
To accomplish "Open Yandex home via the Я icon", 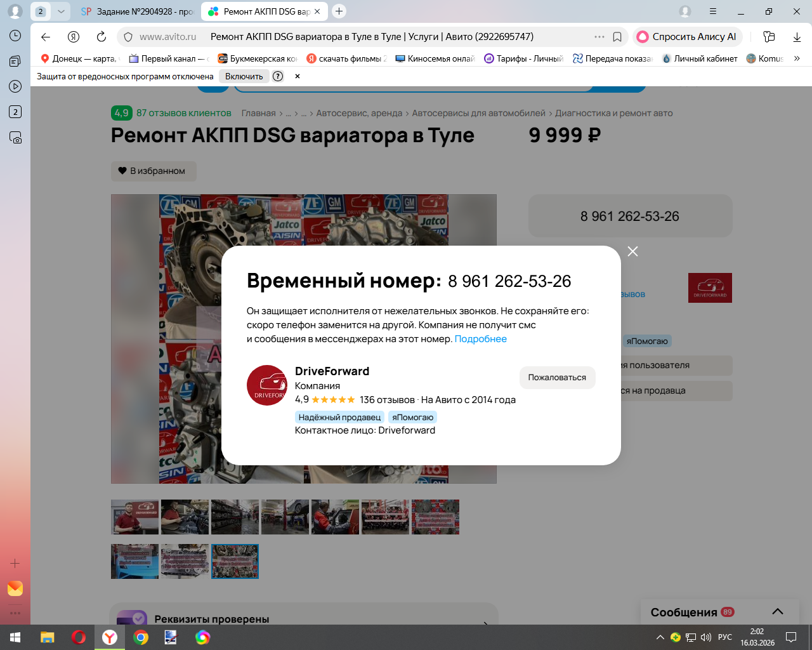I will [x=74, y=37].
